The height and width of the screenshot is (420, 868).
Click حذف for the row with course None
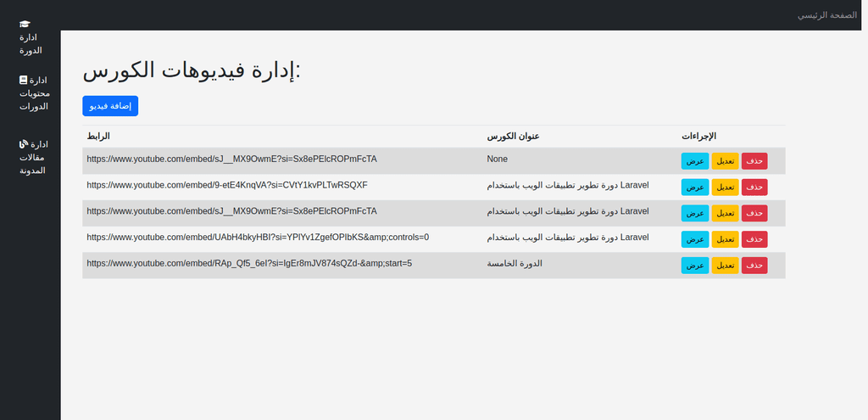pos(754,160)
